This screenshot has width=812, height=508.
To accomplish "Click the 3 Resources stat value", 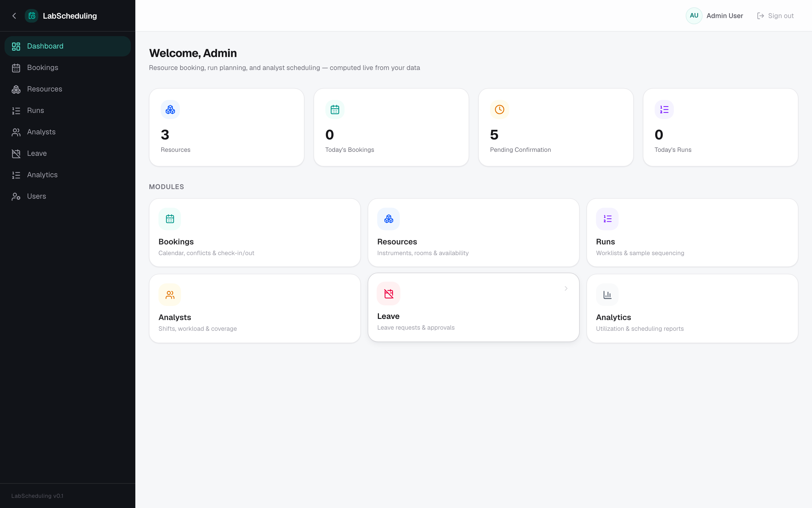I will [x=165, y=135].
